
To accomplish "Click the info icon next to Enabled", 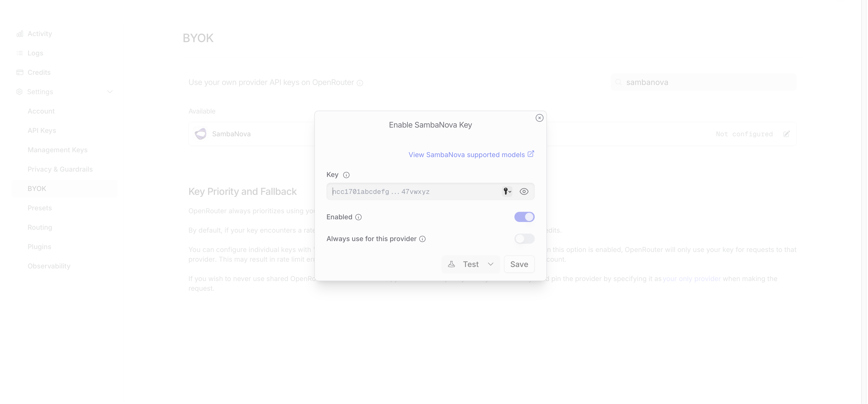I will (x=358, y=217).
